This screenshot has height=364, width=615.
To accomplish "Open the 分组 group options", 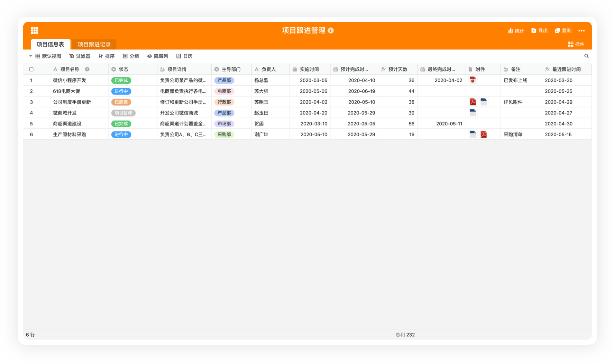I will 131,56.
